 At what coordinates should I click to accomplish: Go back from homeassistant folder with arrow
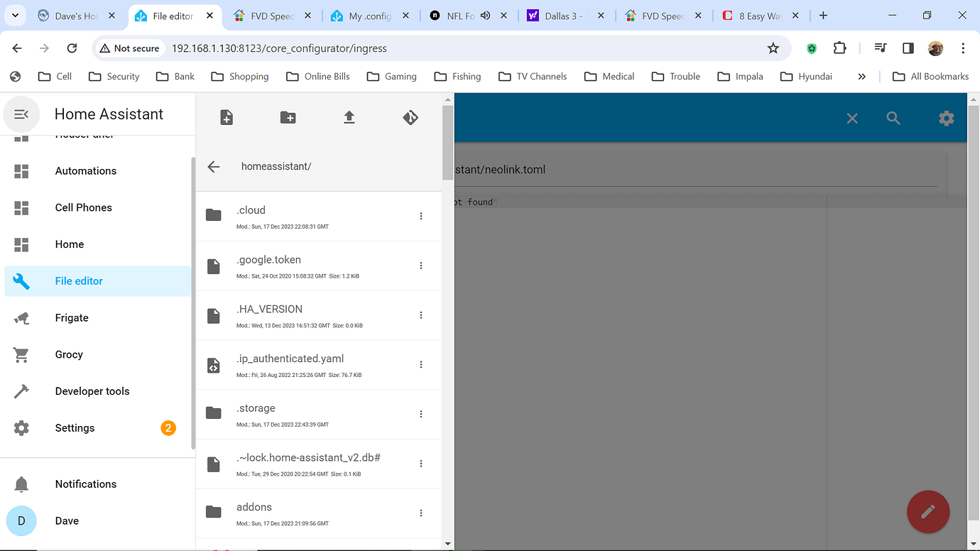(x=213, y=166)
